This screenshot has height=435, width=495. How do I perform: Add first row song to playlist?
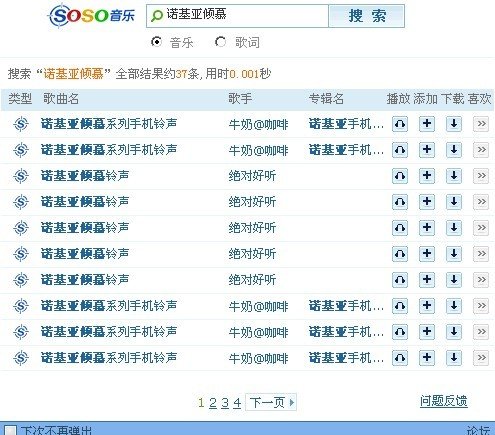point(427,124)
